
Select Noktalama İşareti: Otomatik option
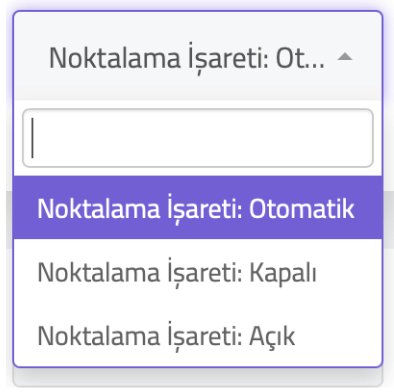pyautogui.click(x=198, y=208)
